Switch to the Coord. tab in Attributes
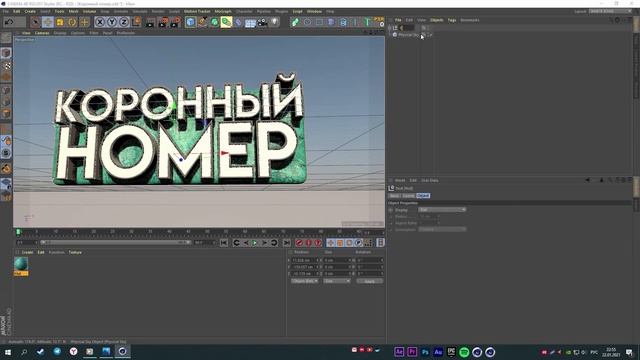 [408, 196]
